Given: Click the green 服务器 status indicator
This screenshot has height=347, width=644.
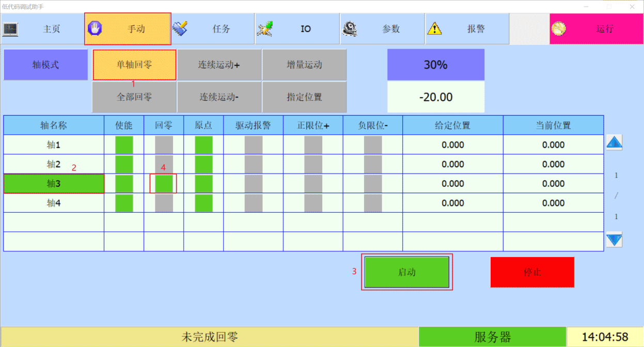Looking at the screenshot, I should (492, 337).
